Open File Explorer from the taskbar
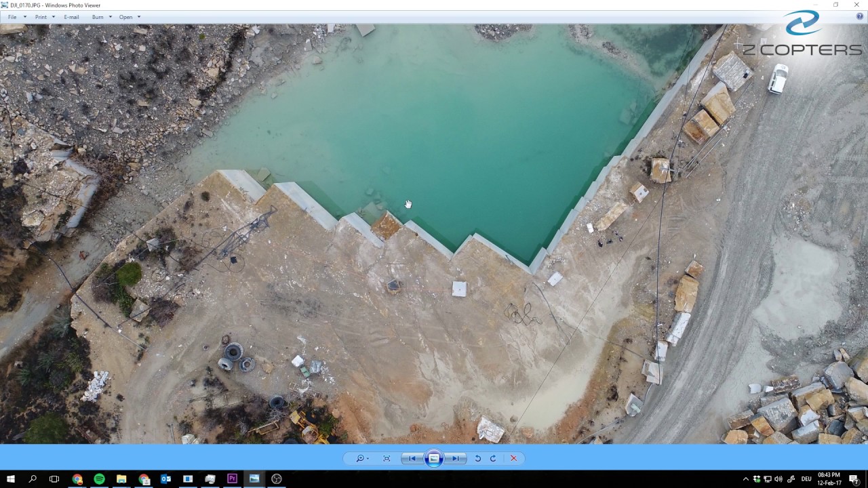The image size is (868, 488). [x=121, y=479]
